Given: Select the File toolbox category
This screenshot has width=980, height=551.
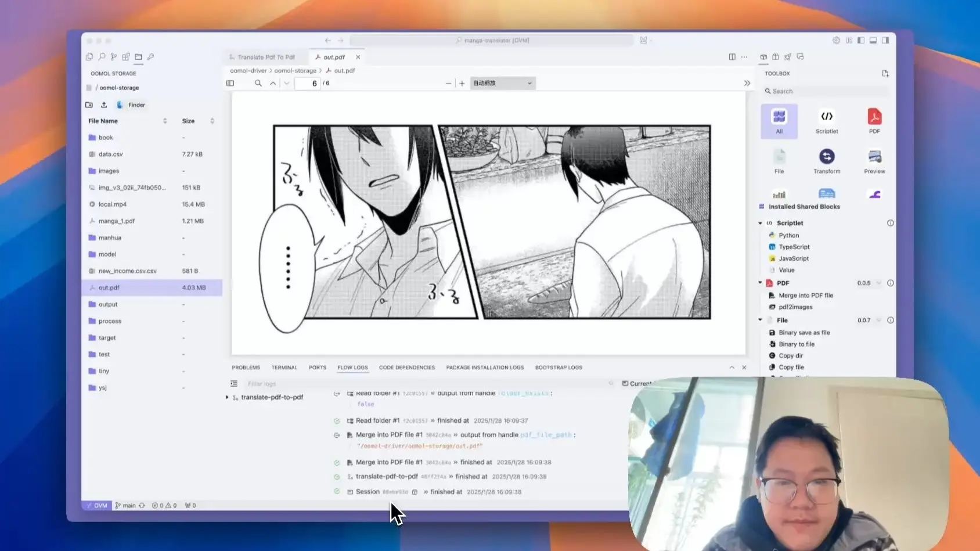Looking at the screenshot, I should point(779,161).
